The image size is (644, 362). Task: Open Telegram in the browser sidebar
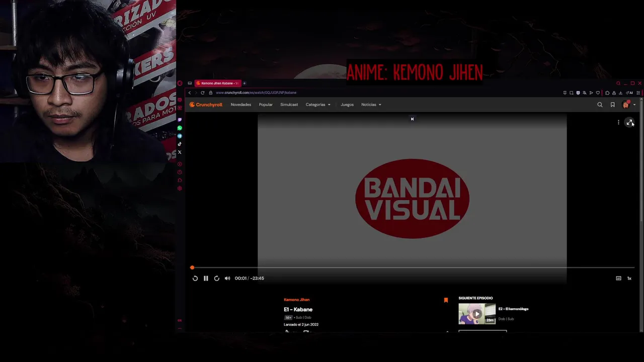(x=180, y=136)
